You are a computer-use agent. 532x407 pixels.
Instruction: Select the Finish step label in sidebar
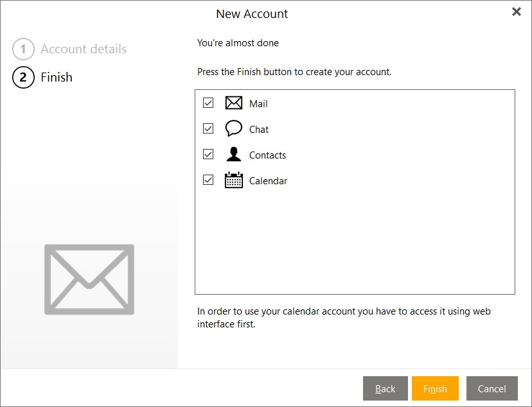pyautogui.click(x=57, y=78)
